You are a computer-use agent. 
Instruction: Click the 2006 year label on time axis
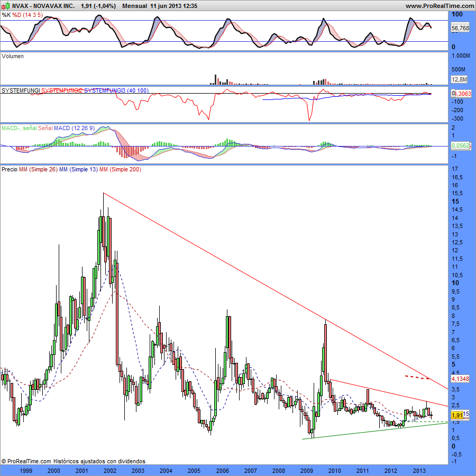222,471
